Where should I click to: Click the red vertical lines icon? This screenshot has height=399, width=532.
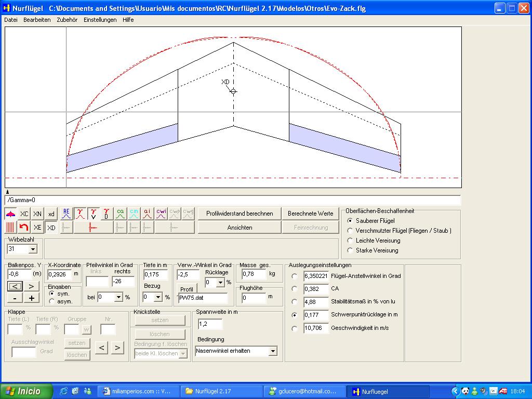10,228
